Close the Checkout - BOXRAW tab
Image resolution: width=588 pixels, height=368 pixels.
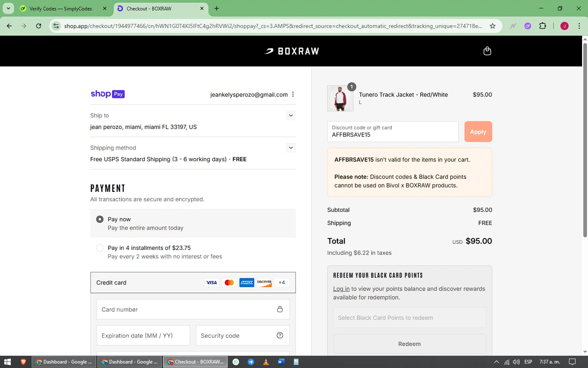pyautogui.click(x=202, y=8)
